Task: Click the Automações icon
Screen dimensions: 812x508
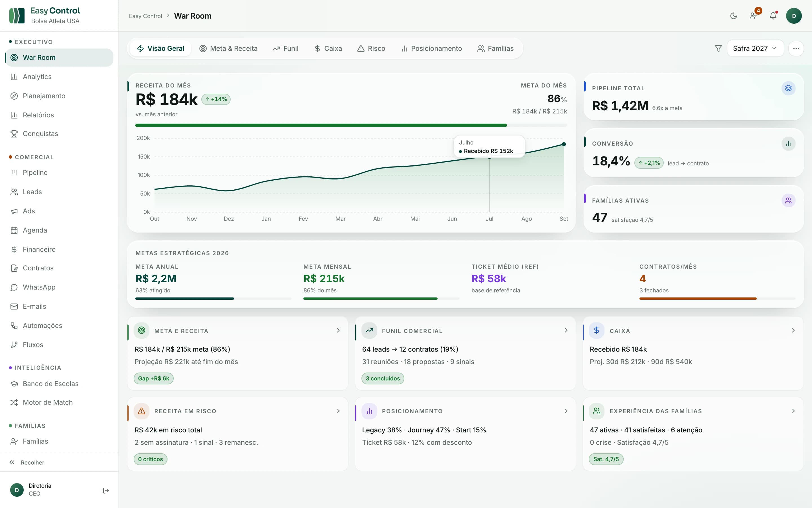Action: click(14, 326)
